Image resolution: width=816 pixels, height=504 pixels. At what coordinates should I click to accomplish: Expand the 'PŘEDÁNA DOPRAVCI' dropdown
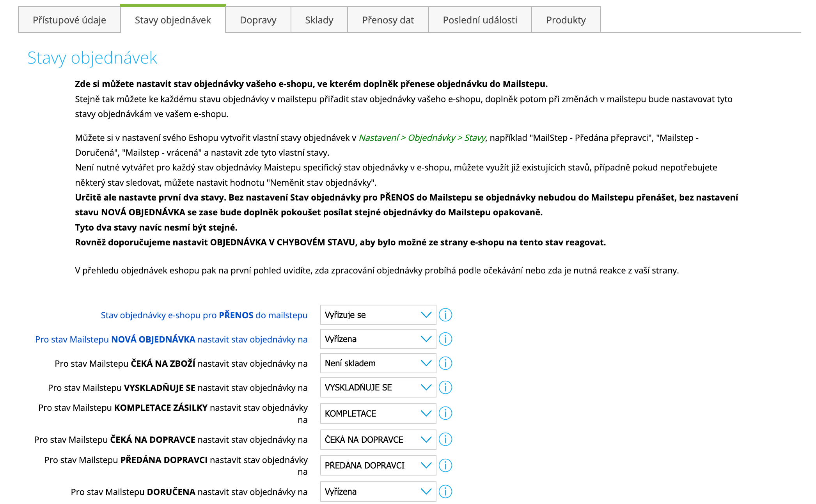click(x=378, y=465)
